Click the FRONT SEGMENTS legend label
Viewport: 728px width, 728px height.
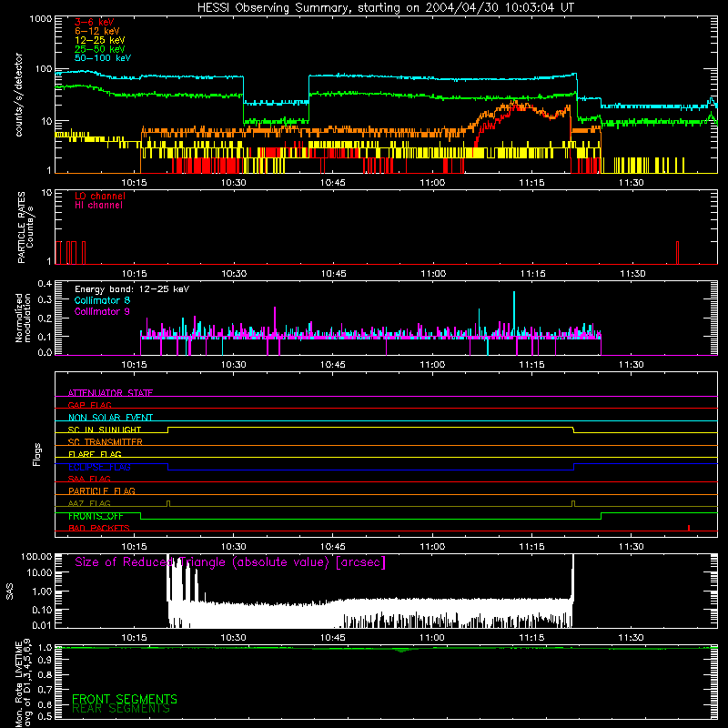coord(125,699)
